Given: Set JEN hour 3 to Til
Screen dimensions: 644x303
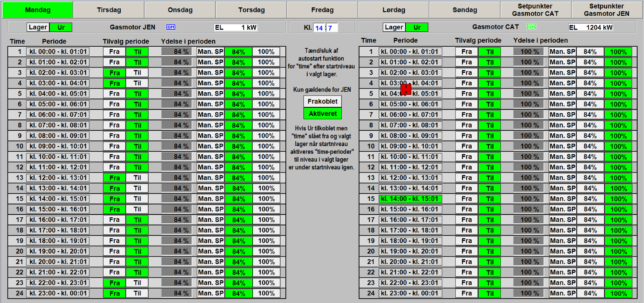Looking at the screenshot, I should point(137,73).
